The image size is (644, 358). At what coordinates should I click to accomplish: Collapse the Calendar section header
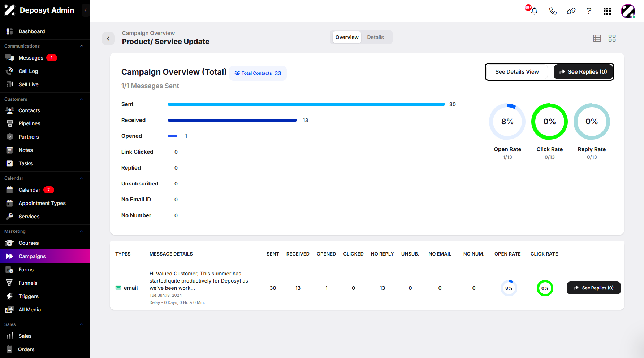(82, 178)
